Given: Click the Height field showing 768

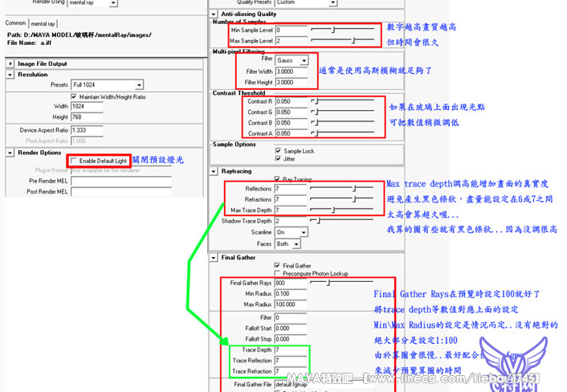Looking at the screenshot, I should pyautogui.click(x=88, y=117).
